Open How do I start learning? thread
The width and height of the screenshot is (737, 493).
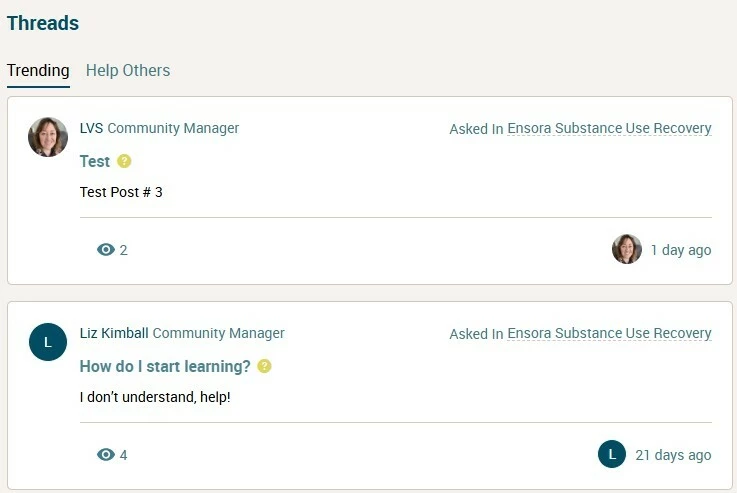165,366
